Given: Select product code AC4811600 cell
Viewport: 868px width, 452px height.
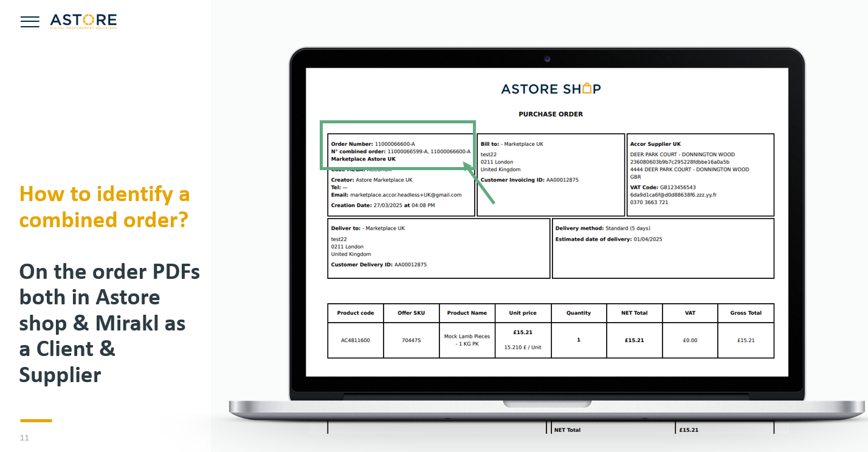Looking at the screenshot, I should [x=355, y=340].
